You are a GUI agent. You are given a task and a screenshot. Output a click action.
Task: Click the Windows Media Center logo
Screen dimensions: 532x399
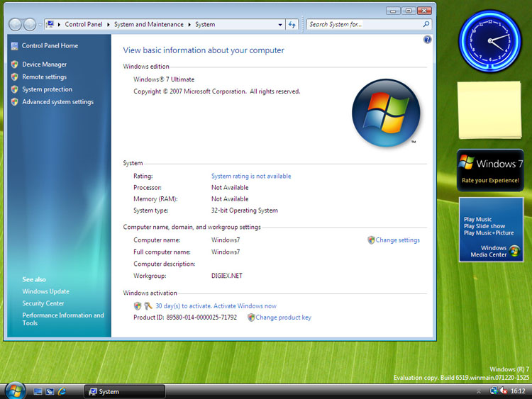514,251
